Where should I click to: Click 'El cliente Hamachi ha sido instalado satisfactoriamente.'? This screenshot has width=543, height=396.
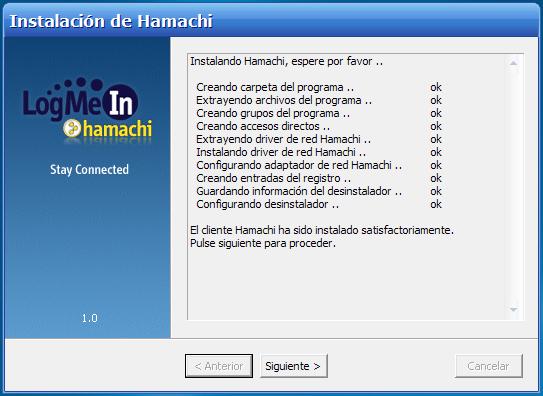pos(322,230)
